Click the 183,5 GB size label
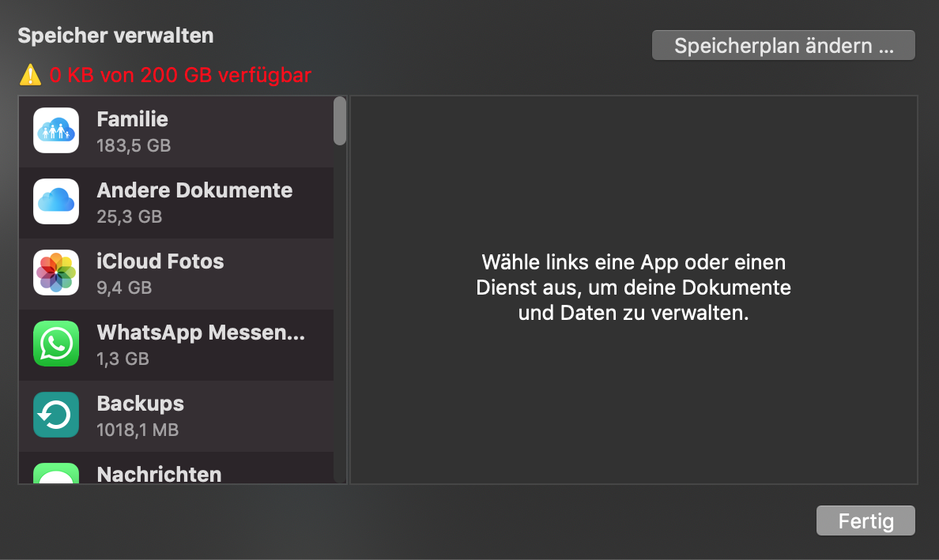This screenshot has height=560, width=939. 134,145
